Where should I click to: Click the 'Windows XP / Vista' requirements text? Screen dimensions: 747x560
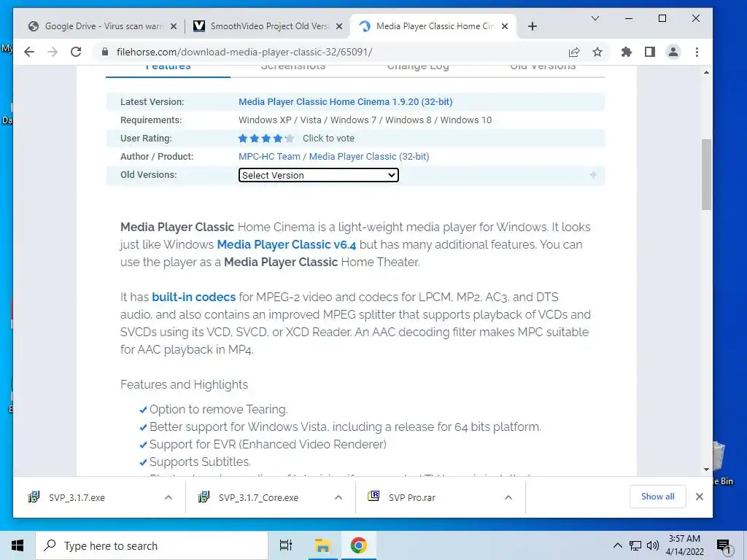point(280,120)
